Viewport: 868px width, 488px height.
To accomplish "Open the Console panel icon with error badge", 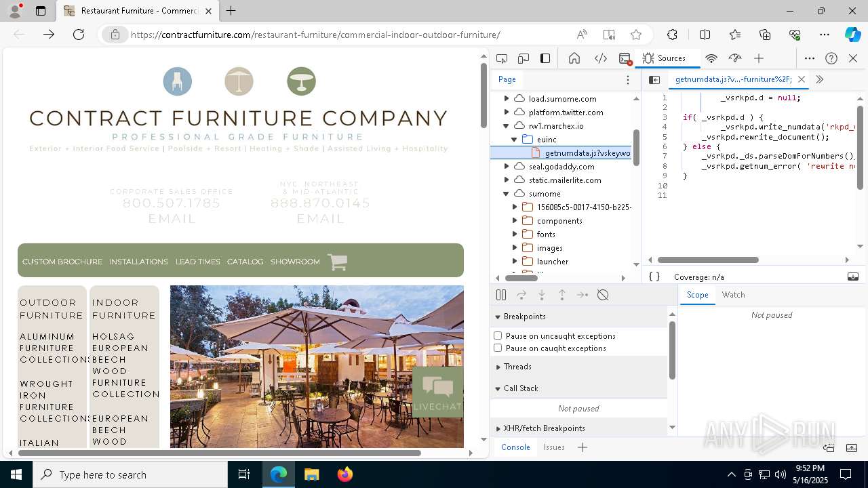I will pyautogui.click(x=625, y=58).
